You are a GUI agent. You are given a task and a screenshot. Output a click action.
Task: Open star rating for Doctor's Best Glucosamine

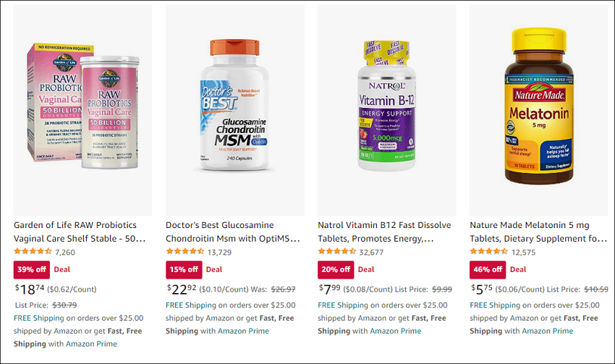pyautogui.click(x=184, y=251)
